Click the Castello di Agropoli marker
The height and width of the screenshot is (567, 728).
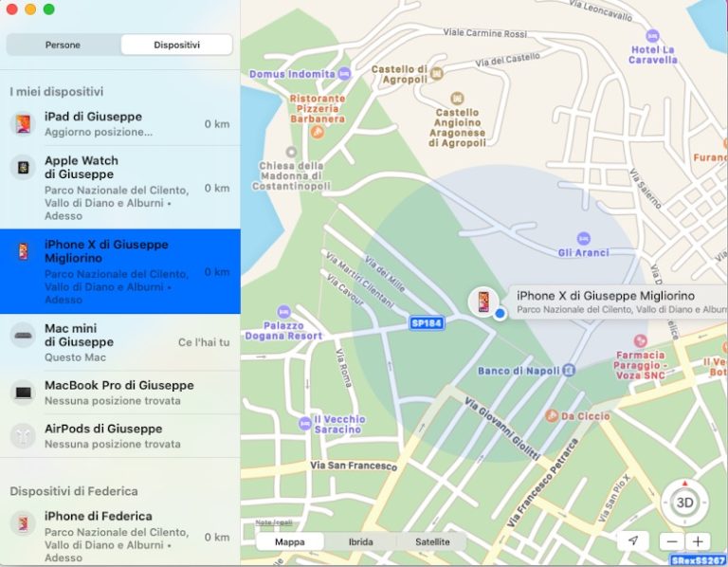(436, 73)
